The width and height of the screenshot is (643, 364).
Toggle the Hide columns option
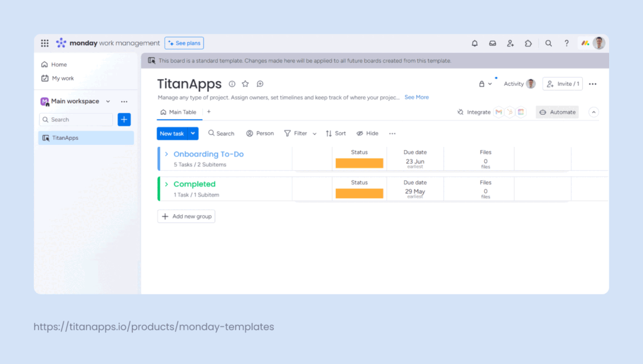(x=367, y=133)
